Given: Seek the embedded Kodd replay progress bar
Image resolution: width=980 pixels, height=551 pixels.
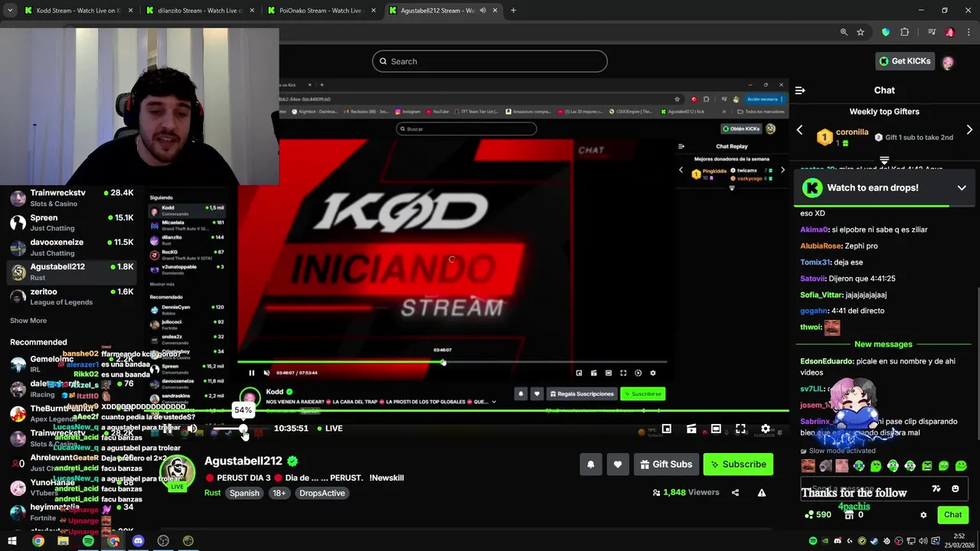Looking at the screenshot, I should (x=452, y=362).
